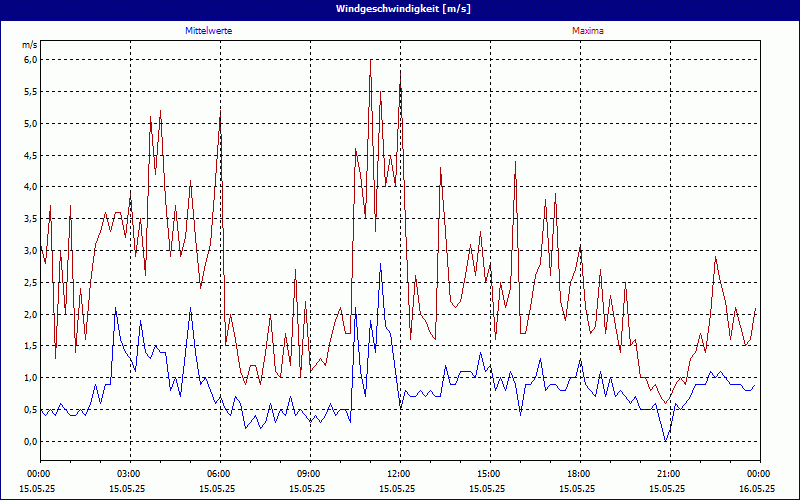Viewport: 800px width, 500px height.
Task: Select the 18:00 time axis label
Action: tap(579, 474)
